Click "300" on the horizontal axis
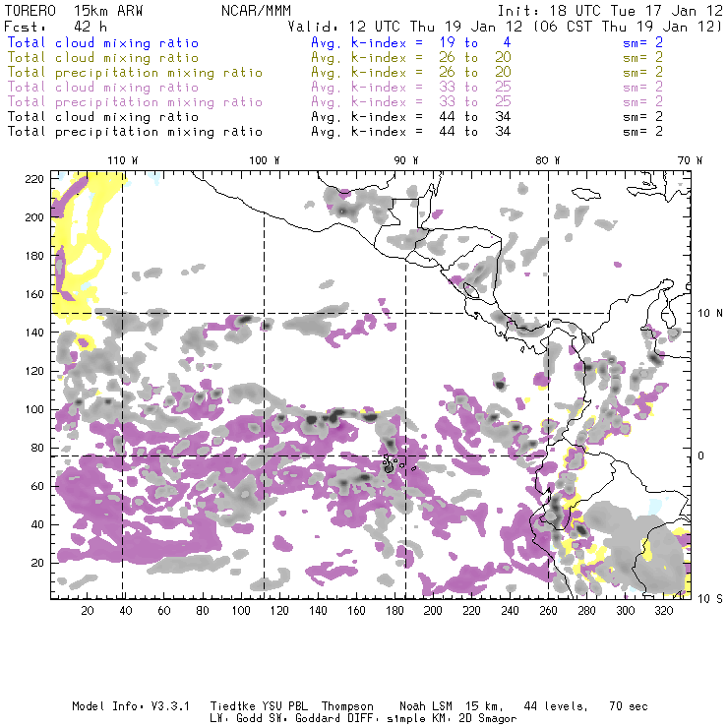The height and width of the screenshot is (728, 728). click(x=625, y=611)
